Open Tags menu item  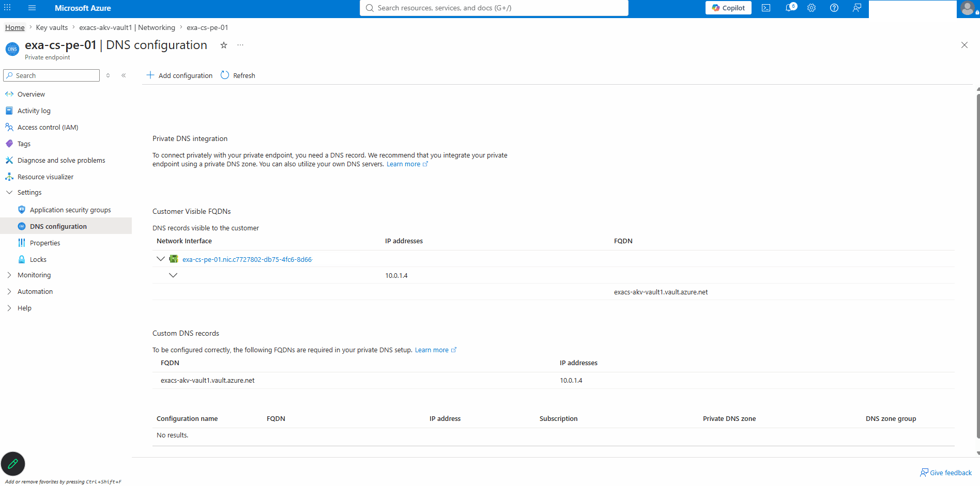click(24, 144)
